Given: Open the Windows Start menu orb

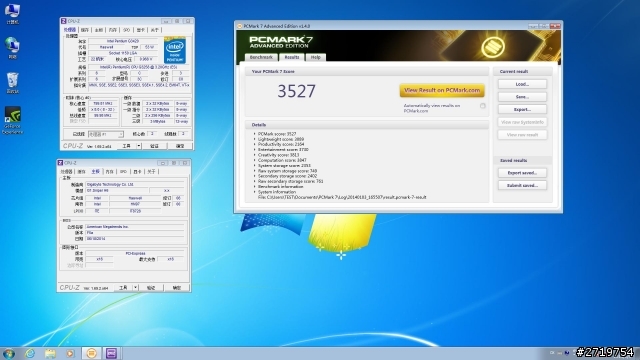Looking at the screenshot, I should pyautogui.click(x=9, y=353).
